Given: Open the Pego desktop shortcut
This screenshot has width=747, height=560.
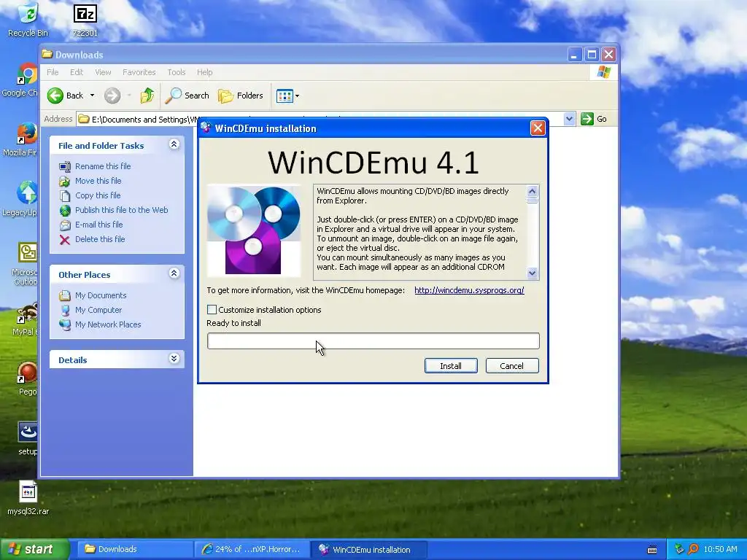Looking at the screenshot, I should click(x=28, y=378).
